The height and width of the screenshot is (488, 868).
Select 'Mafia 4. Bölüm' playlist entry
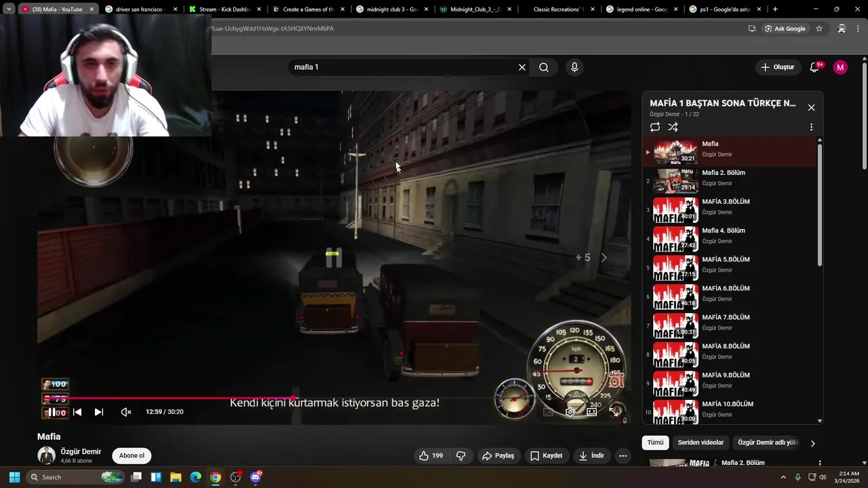click(731, 239)
